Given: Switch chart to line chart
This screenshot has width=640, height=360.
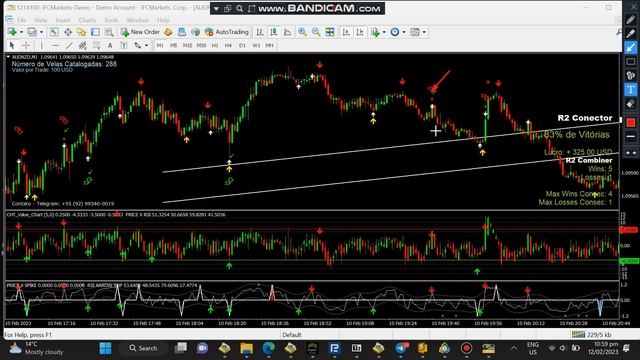Looking at the screenshot, I should 287,32.
